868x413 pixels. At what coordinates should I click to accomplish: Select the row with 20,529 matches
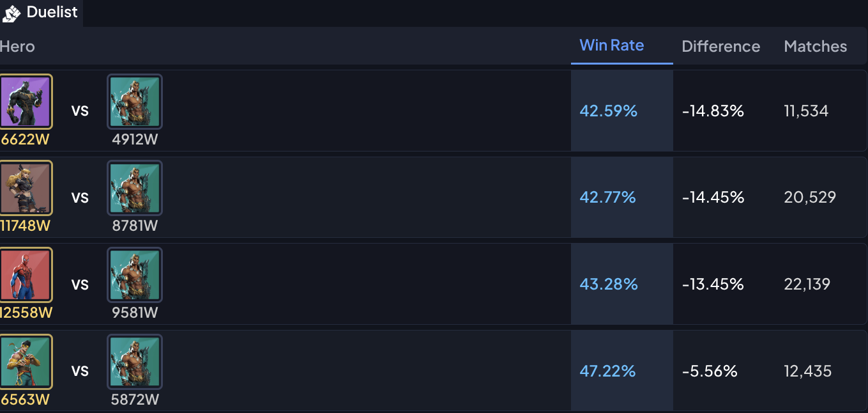tap(434, 197)
